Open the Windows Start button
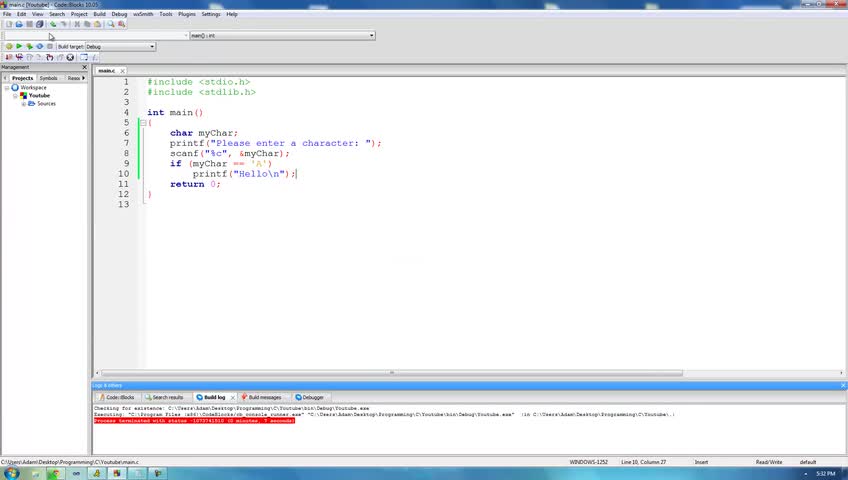848x480 pixels. [11, 474]
